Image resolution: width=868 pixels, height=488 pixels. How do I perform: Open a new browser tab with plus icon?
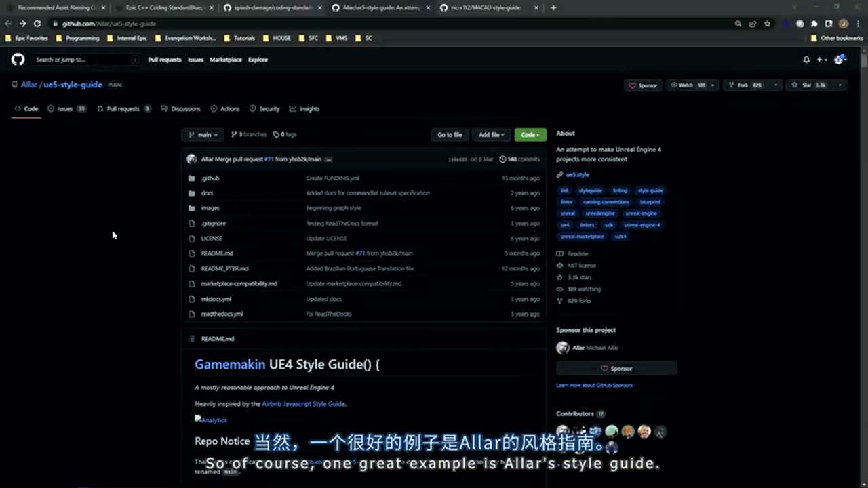[553, 8]
